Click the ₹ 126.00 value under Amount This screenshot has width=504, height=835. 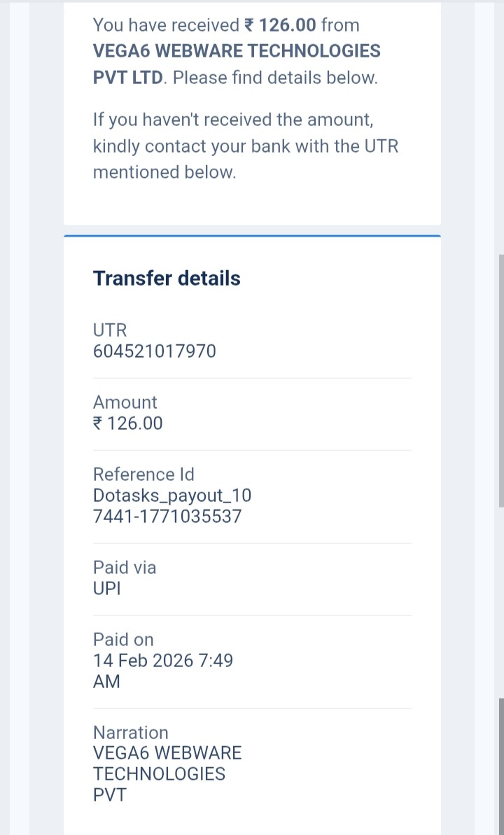point(128,423)
